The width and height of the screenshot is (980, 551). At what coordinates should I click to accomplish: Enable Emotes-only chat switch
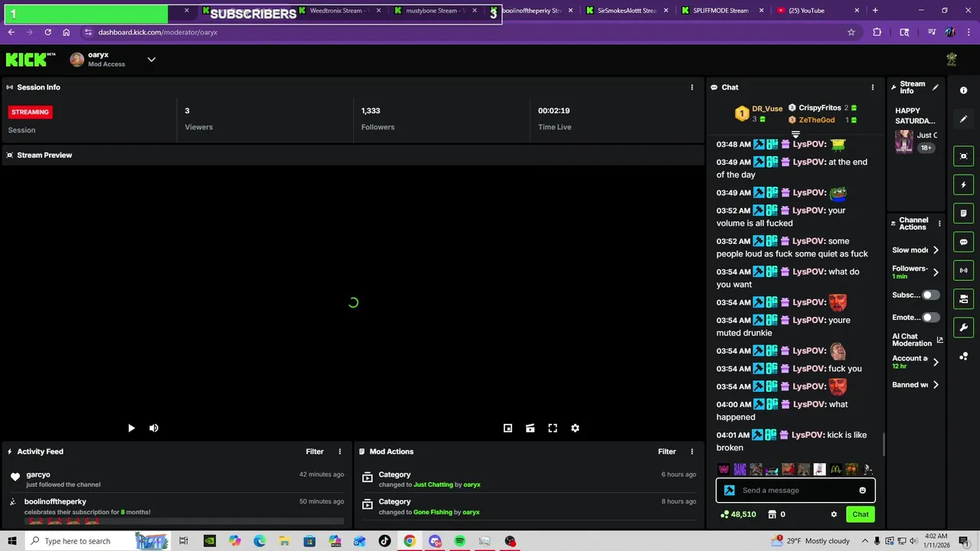[930, 317]
